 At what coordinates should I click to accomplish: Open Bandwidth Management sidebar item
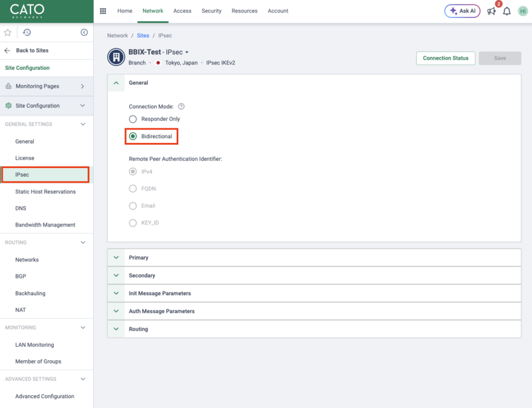pos(47,225)
